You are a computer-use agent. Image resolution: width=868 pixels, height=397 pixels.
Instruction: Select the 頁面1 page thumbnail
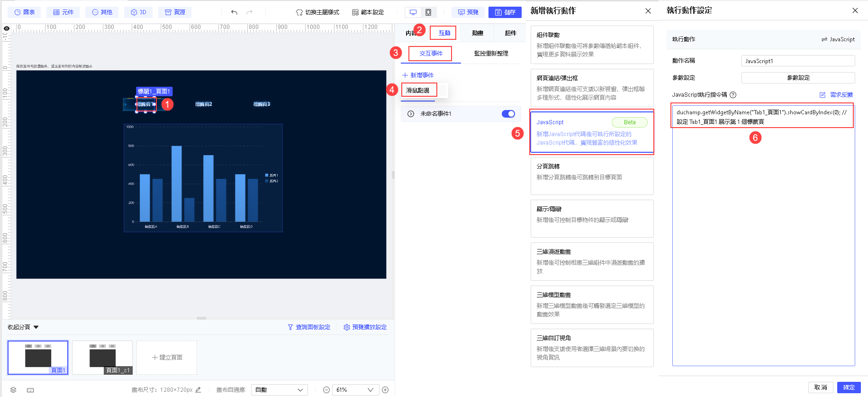tap(38, 358)
